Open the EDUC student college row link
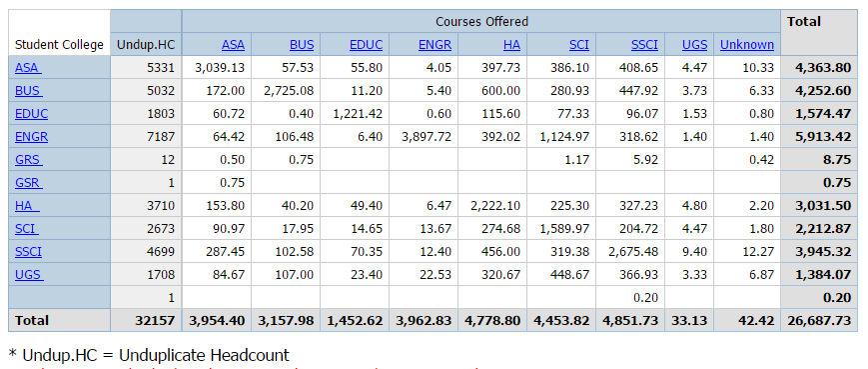The image size is (868, 369). click(32, 114)
